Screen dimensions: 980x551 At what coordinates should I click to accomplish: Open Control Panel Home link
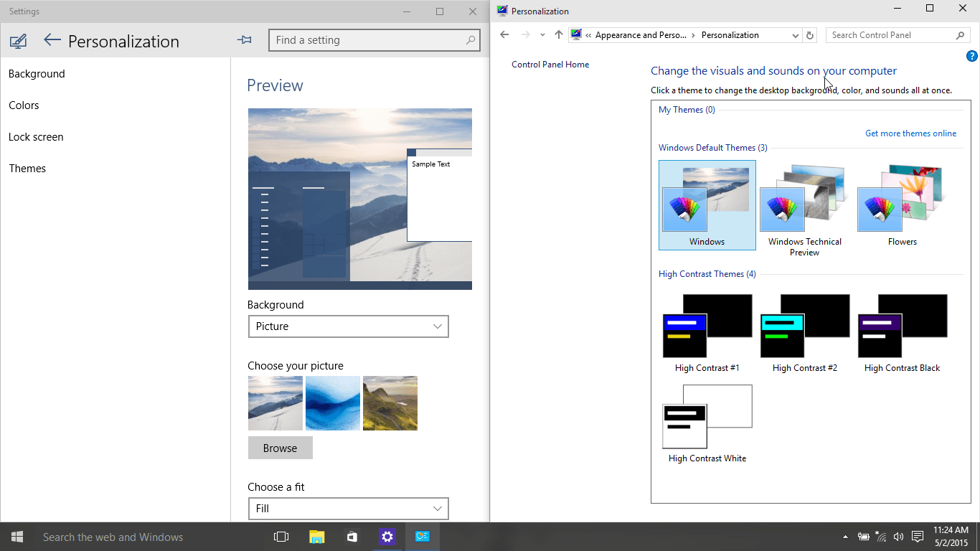(x=550, y=65)
